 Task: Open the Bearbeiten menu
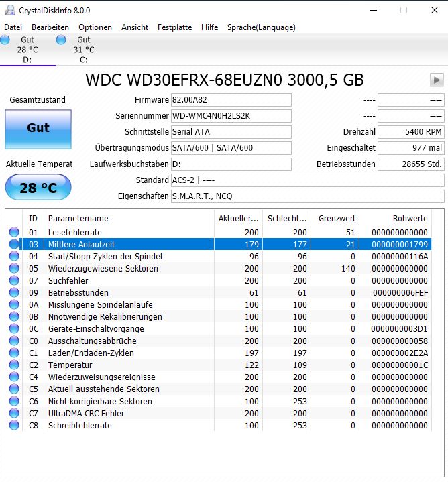coord(50,27)
